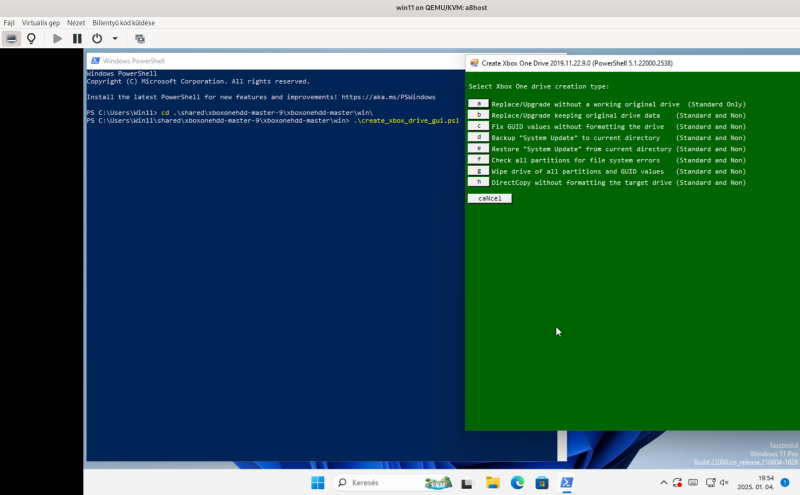Open the Nézet menu
The width and height of the screenshot is (800, 495).
point(76,23)
